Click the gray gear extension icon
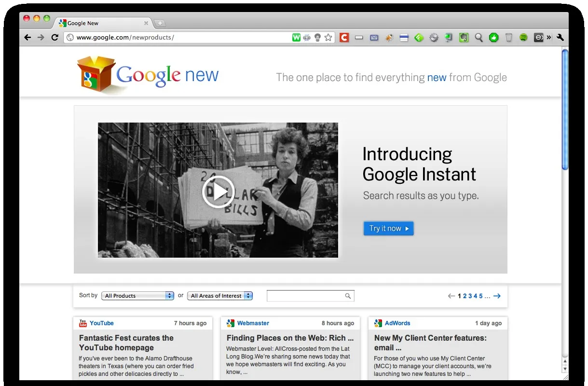The image size is (588, 386). pyautogui.click(x=434, y=38)
